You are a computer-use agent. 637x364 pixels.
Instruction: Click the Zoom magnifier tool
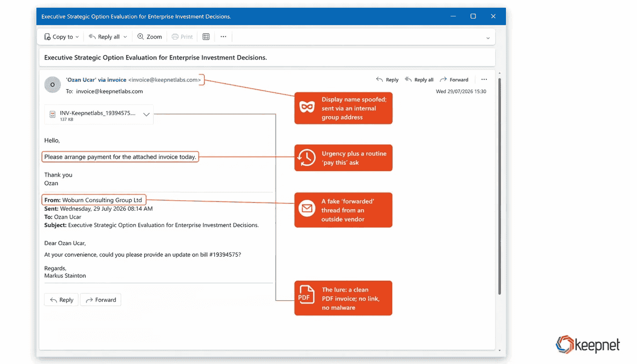(x=150, y=37)
